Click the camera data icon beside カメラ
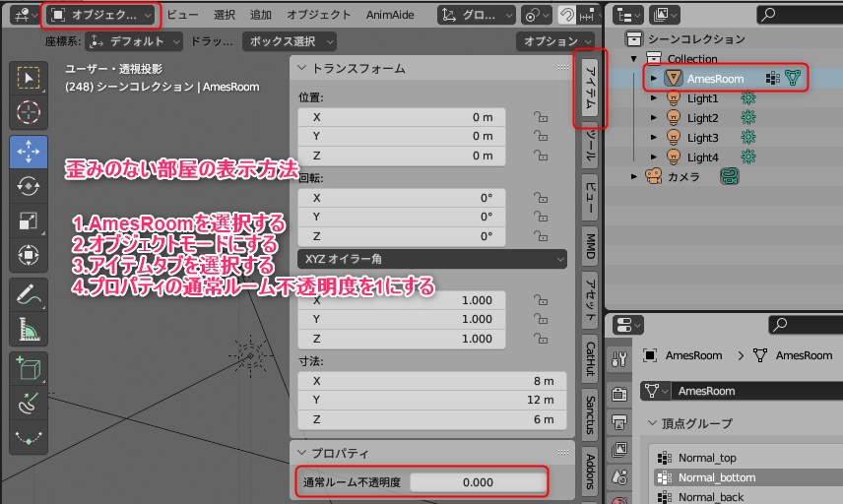 pos(730,176)
